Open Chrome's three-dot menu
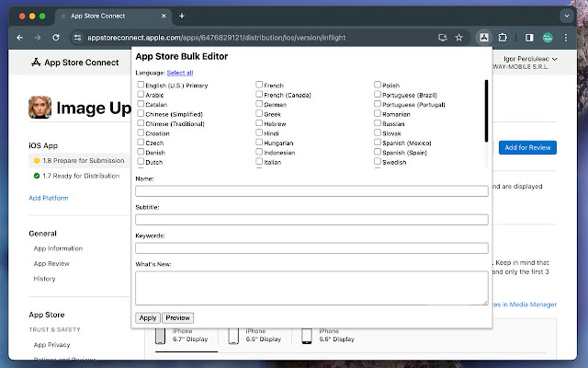588x368 pixels. tap(566, 37)
